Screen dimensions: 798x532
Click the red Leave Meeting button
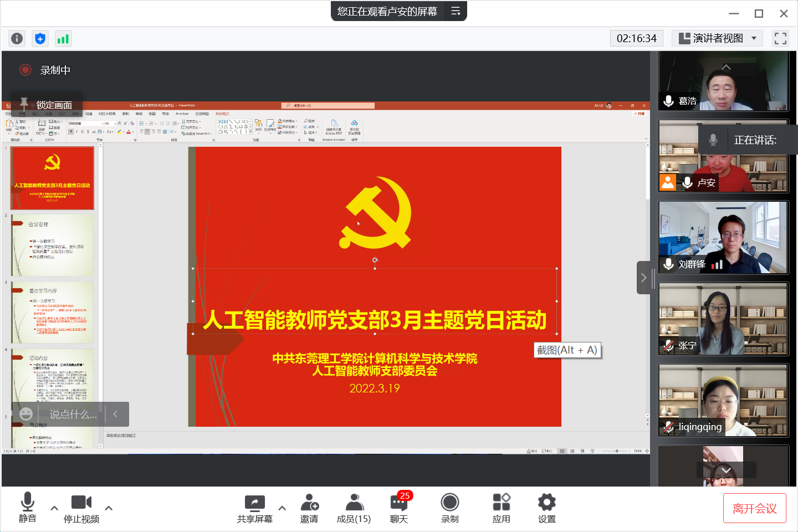click(754, 508)
